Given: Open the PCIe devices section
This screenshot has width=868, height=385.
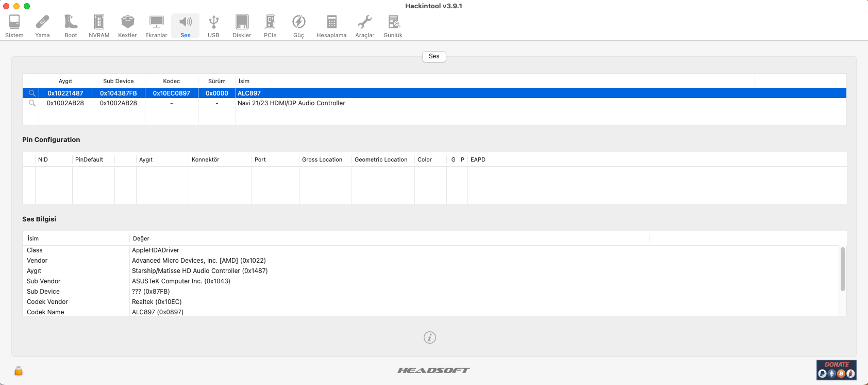Looking at the screenshot, I should point(270,26).
